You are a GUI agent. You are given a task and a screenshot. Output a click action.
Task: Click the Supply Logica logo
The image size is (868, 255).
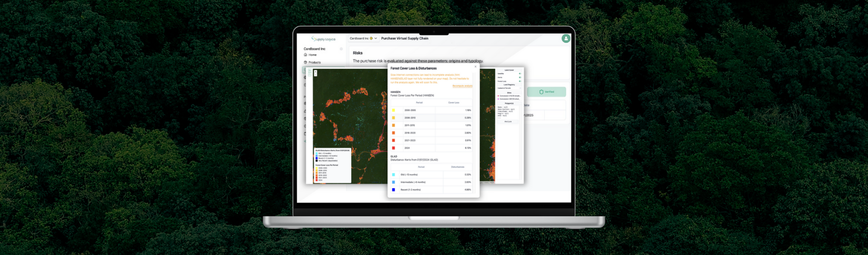click(x=323, y=39)
